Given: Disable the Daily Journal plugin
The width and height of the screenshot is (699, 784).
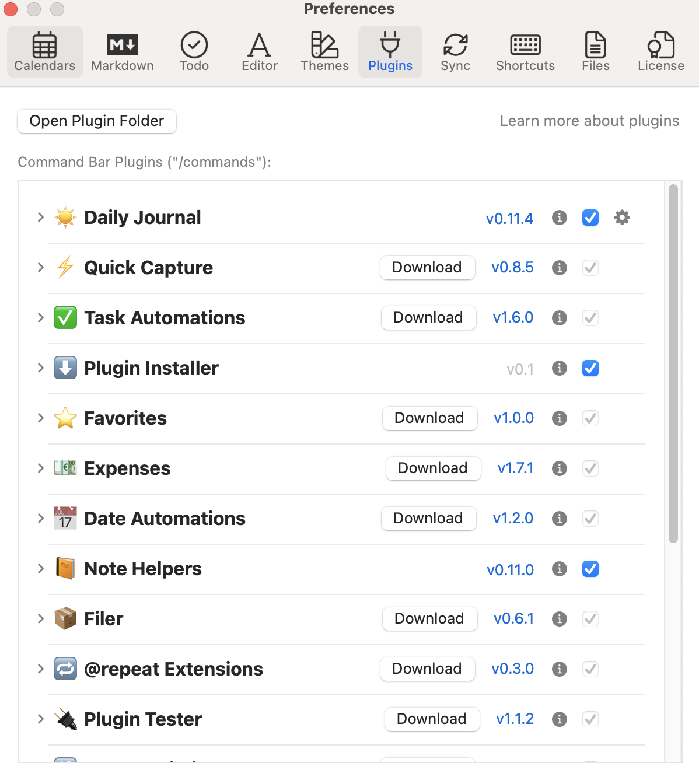Looking at the screenshot, I should tap(590, 218).
